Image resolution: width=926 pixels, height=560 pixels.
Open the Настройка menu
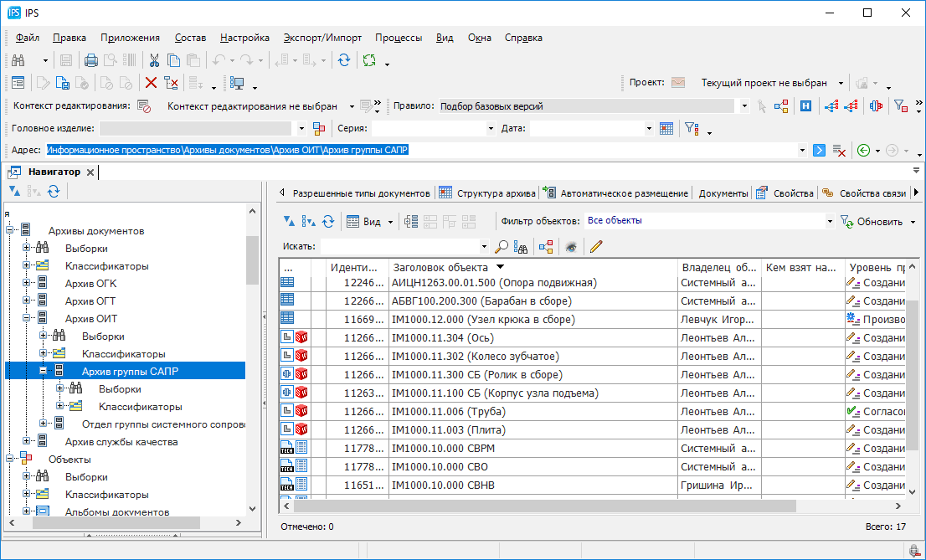244,38
